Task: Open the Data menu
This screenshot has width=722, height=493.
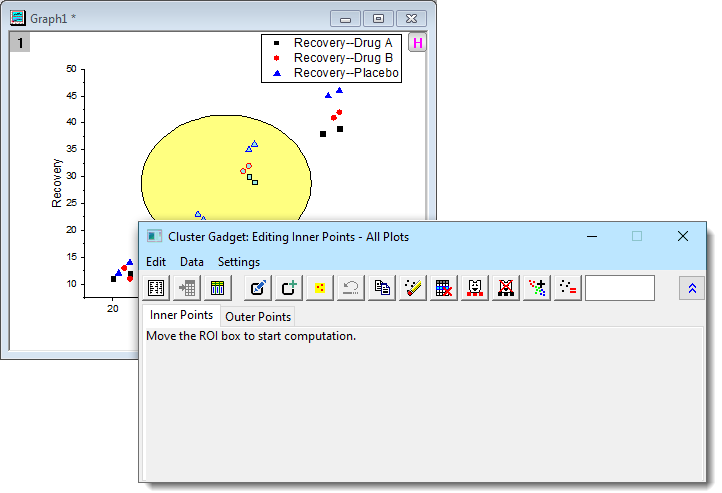Action: pyautogui.click(x=192, y=262)
